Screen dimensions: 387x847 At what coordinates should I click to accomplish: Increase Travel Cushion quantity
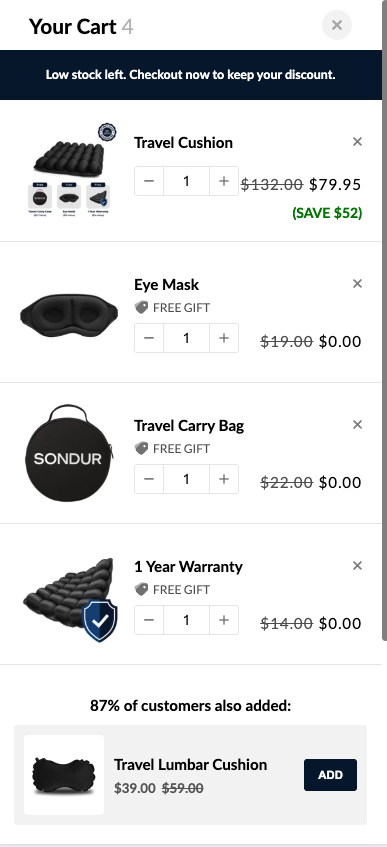click(x=224, y=181)
